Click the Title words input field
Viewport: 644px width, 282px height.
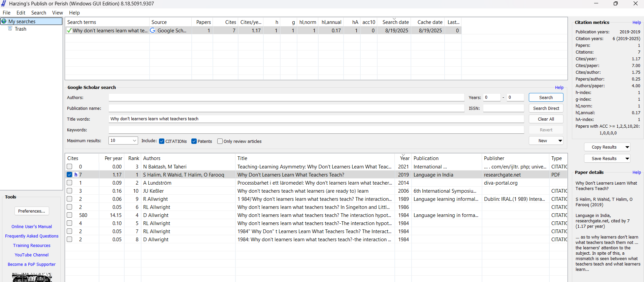[x=316, y=119]
